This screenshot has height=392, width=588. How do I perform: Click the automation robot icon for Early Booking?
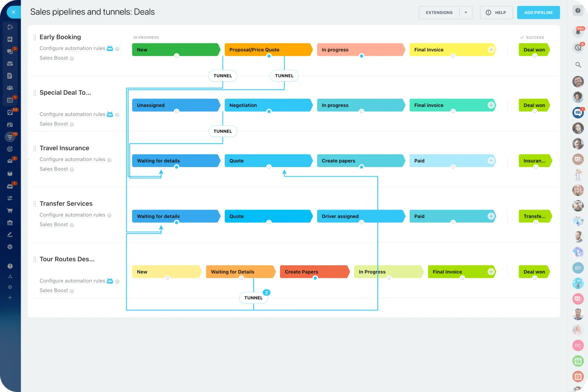click(x=110, y=48)
